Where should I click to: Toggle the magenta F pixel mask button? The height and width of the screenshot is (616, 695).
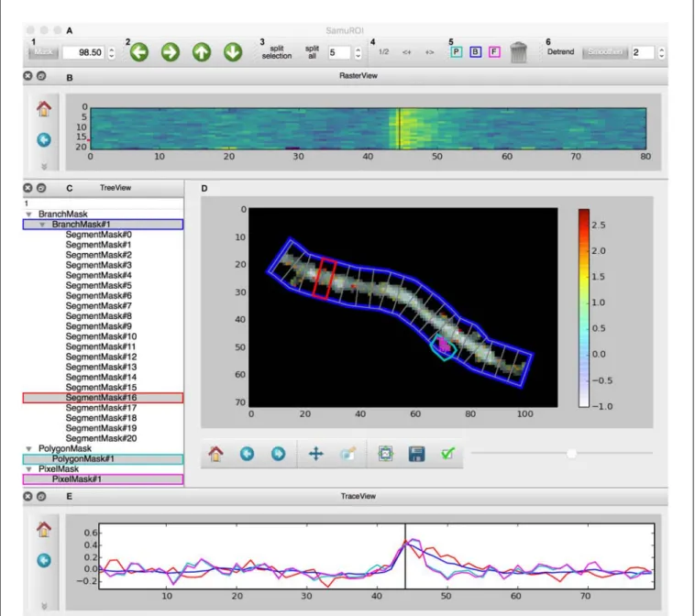(494, 52)
